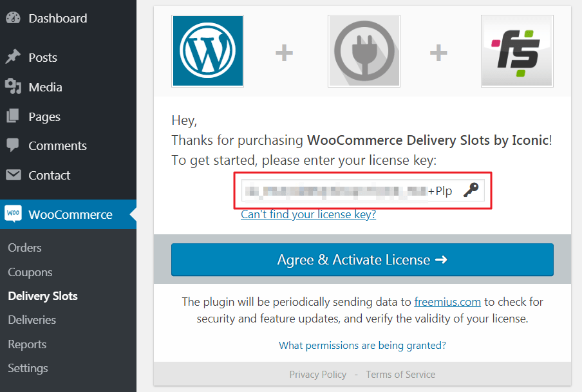This screenshot has height=392, width=582.
Task: Go to Reports under WooCommerce
Action: [x=27, y=344]
